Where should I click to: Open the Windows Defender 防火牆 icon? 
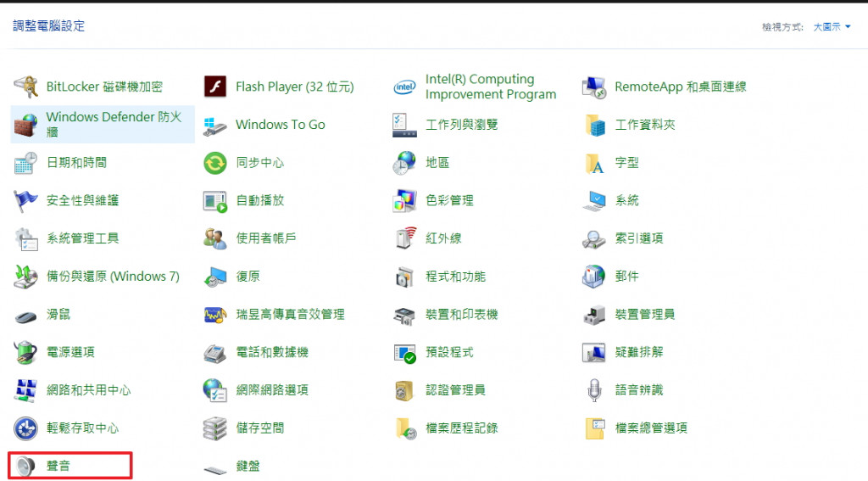click(26, 125)
